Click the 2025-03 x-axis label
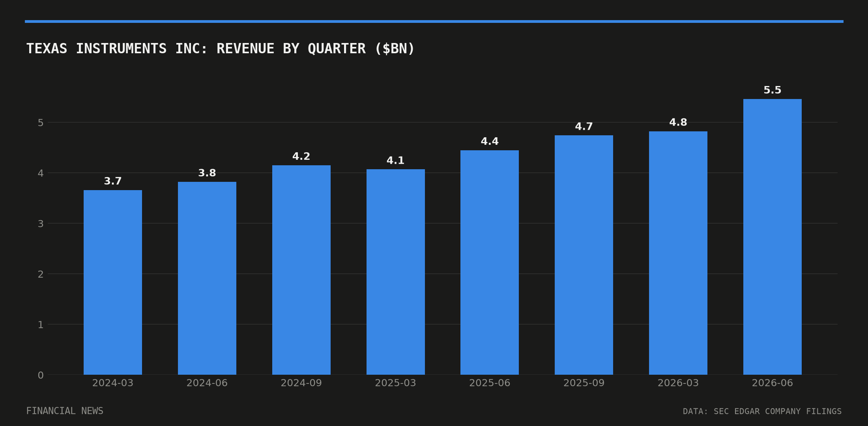The height and width of the screenshot is (426, 868). pyautogui.click(x=396, y=383)
